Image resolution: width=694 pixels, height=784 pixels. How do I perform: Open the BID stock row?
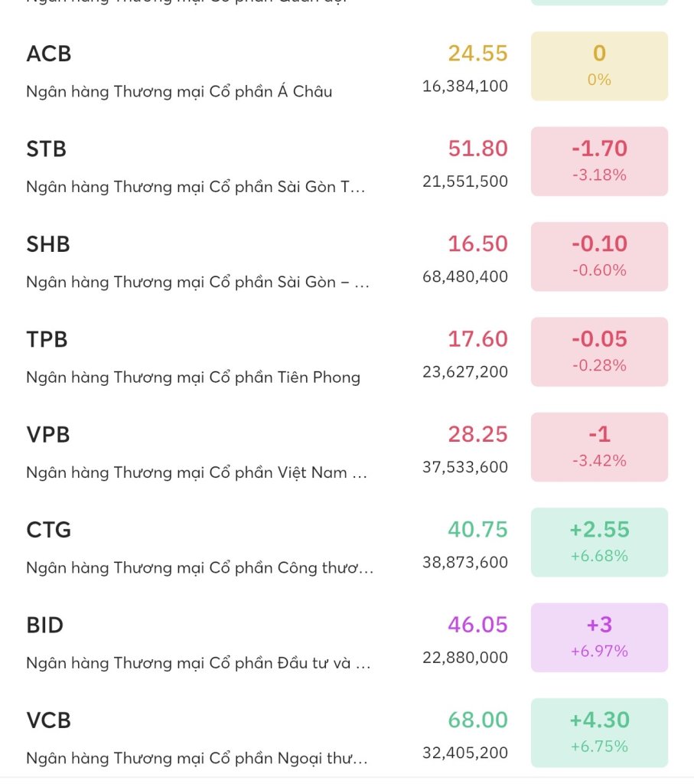[230, 643]
